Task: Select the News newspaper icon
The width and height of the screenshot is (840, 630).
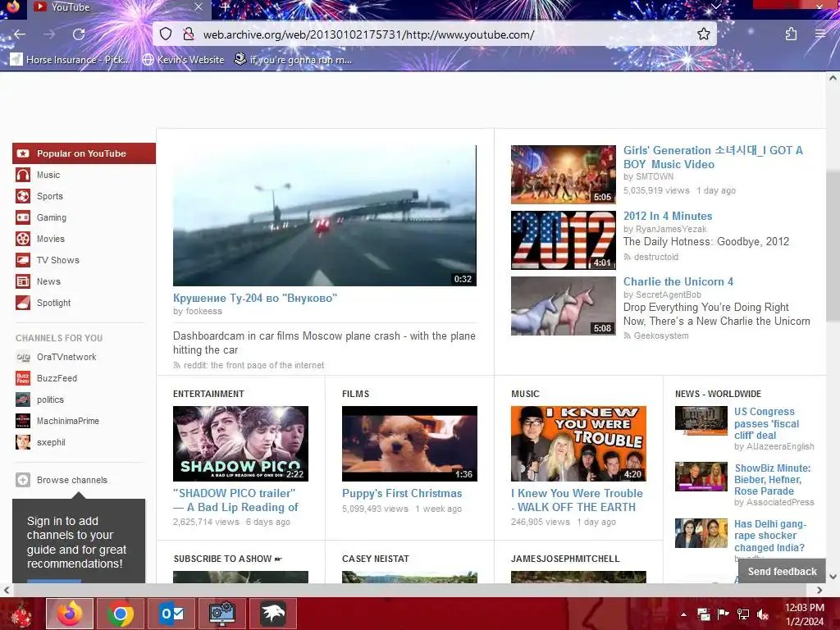Action: [22, 281]
